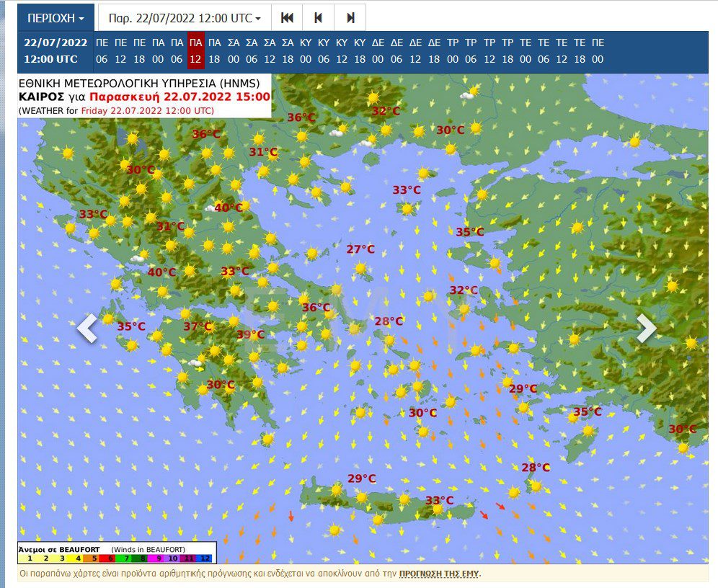Select the ΤΡ 06 forecast time
The image size is (718, 588).
tap(471, 51)
